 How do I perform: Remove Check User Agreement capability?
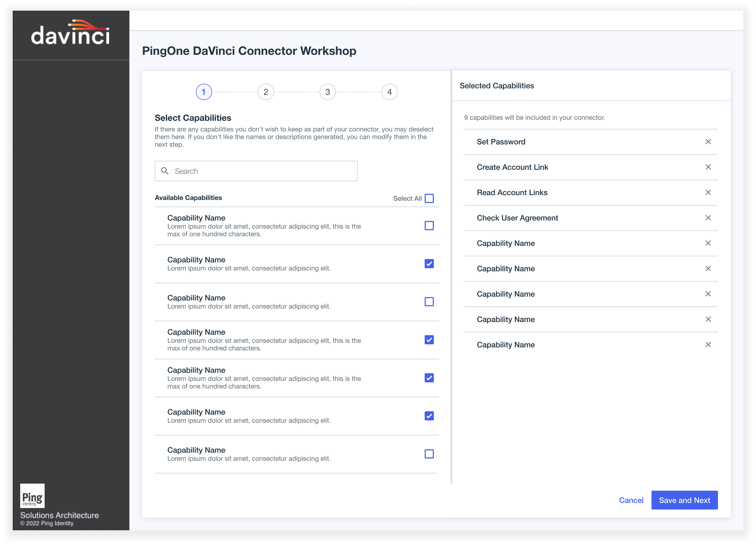[708, 218]
